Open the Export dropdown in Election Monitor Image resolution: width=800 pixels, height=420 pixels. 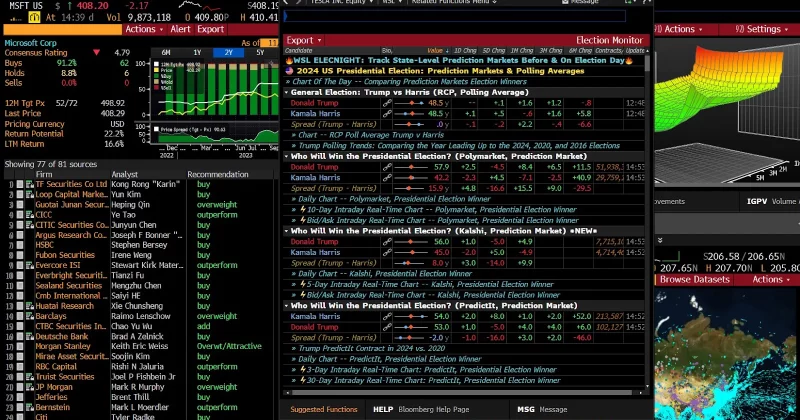pyautogui.click(x=304, y=40)
